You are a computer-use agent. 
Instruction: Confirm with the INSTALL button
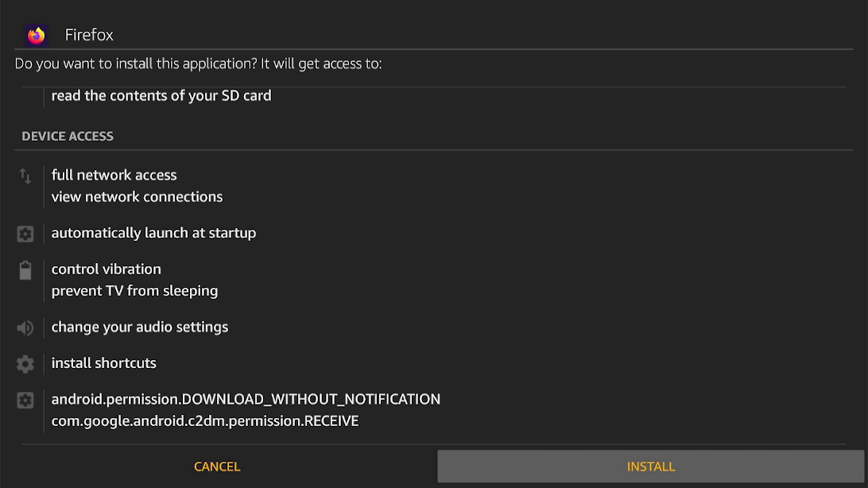tap(650, 467)
